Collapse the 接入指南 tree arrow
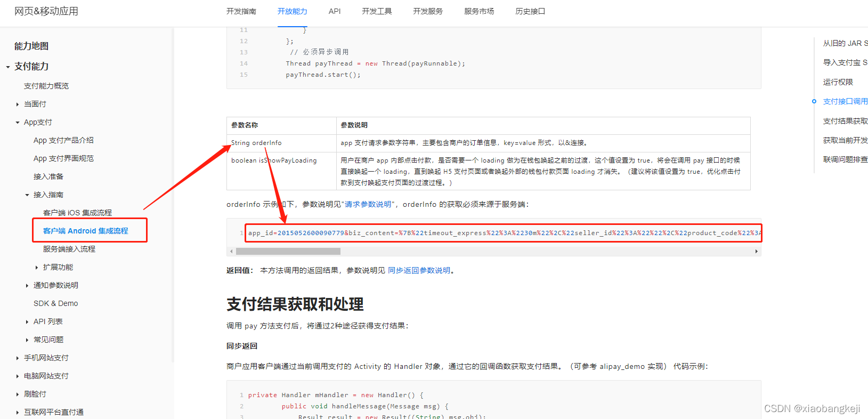868x419 pixels. 27,195
